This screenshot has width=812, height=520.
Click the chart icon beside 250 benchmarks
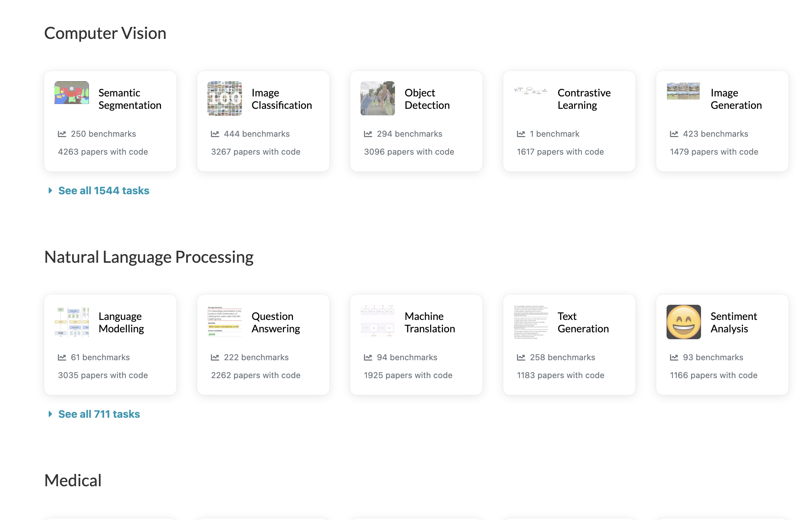(x=62, y=134)
